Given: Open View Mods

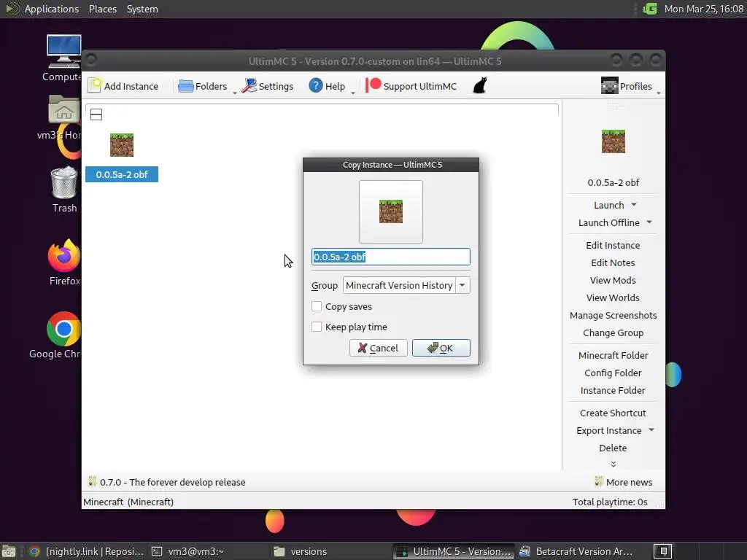Looking at the screenshot, I should pos(613,281).
